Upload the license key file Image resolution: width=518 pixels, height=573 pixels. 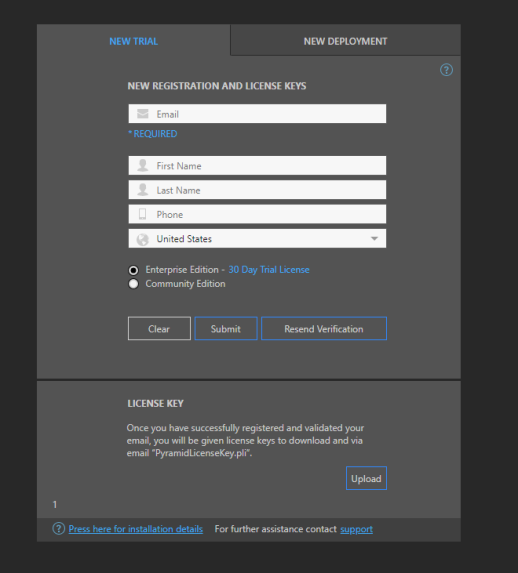(x=366, y=478)
